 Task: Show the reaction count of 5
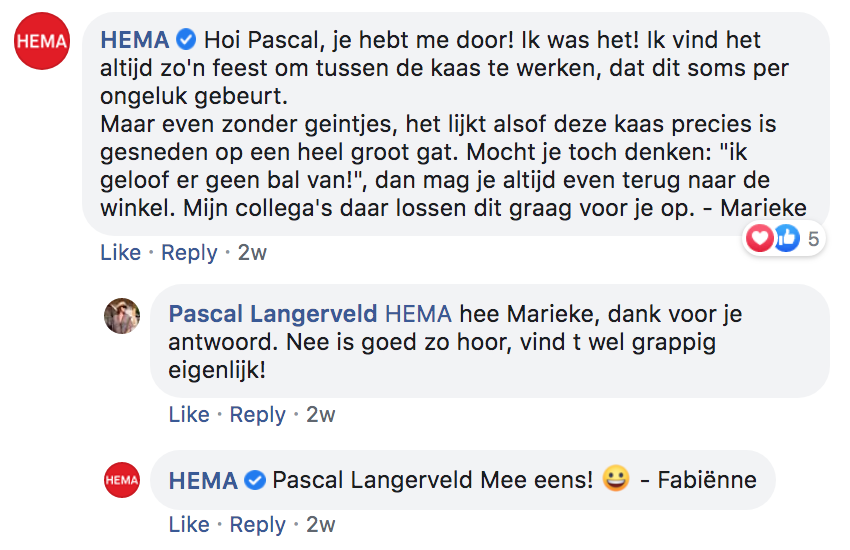[x=813, y=239]
